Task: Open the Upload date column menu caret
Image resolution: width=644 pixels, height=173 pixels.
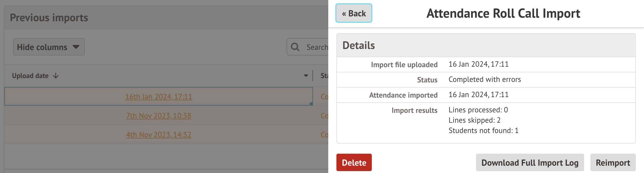Action: [306, 76]
